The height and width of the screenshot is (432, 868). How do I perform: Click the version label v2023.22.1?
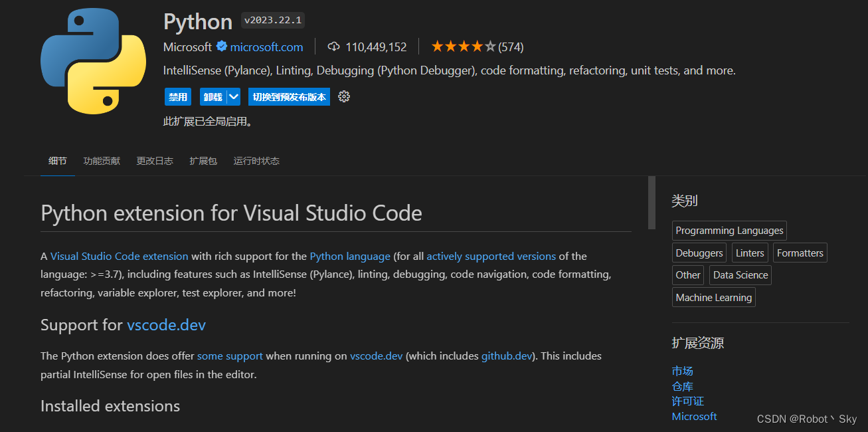pos(272,21)
